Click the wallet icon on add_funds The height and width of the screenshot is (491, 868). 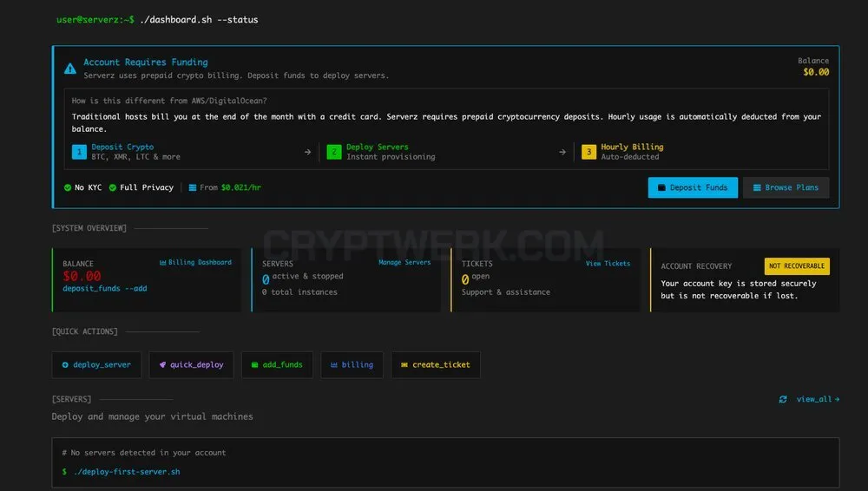[254, 365]
